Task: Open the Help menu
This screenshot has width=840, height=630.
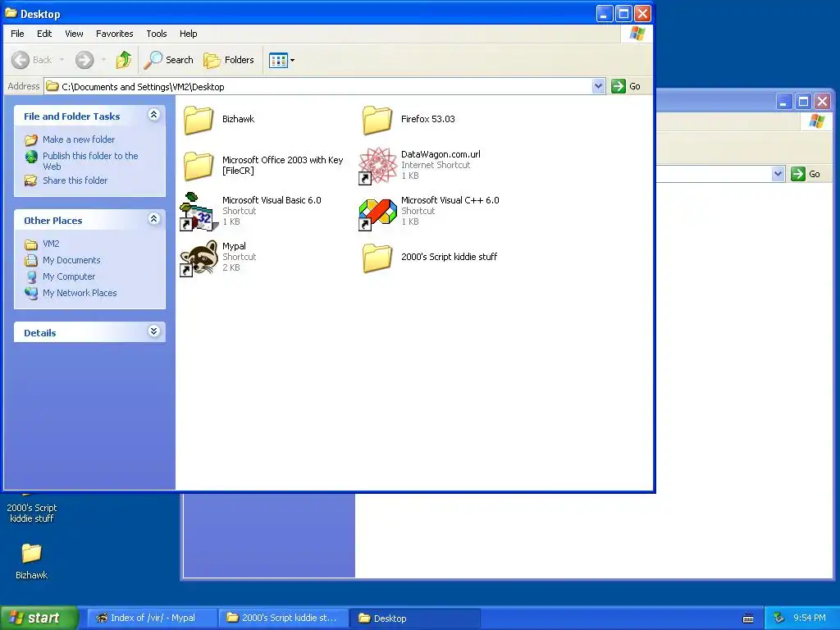Action: click(x=188, y=34)
